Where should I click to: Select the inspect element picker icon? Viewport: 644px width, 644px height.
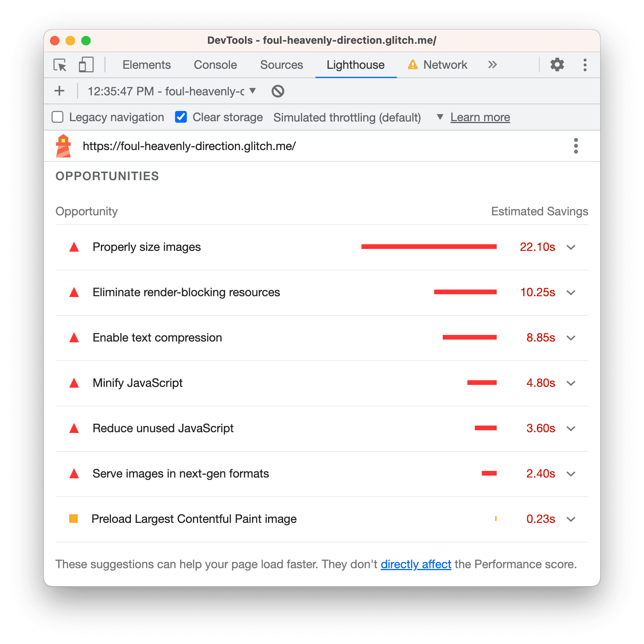pos(60,65)
